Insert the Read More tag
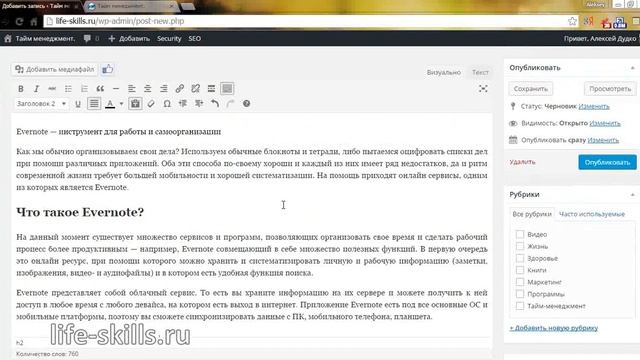The width and height of the screenshot is (640, 360). point(211,89)
